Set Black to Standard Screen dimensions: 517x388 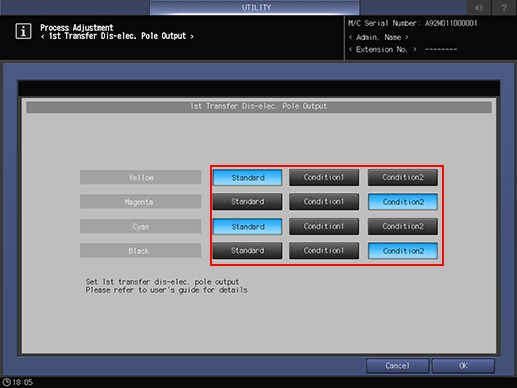(247, 251)
